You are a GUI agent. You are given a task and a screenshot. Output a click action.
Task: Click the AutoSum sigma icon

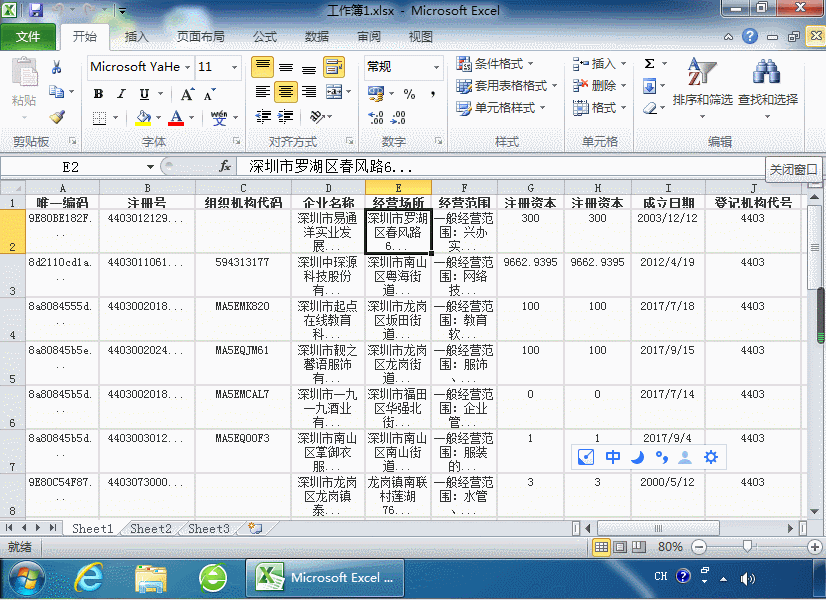[x=650, y=64]
